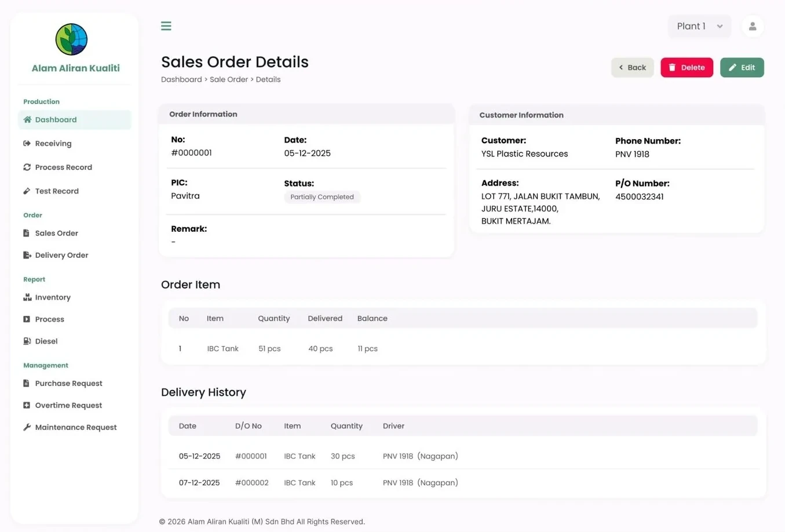Click order number #0000001
Image resolution: width=785 pixels, height=532 pixels.
click(191, 153)
